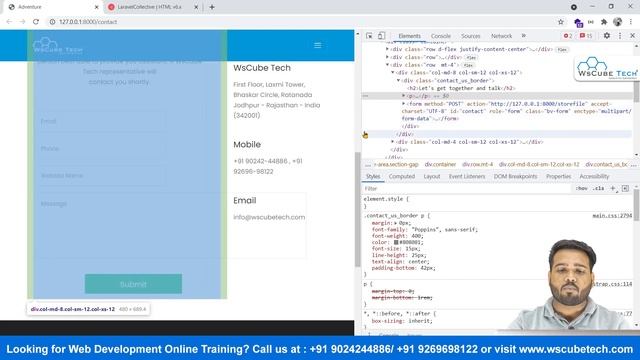Toggle the device toolbar icon
The image size is (640, 360).
click(381, 36)
